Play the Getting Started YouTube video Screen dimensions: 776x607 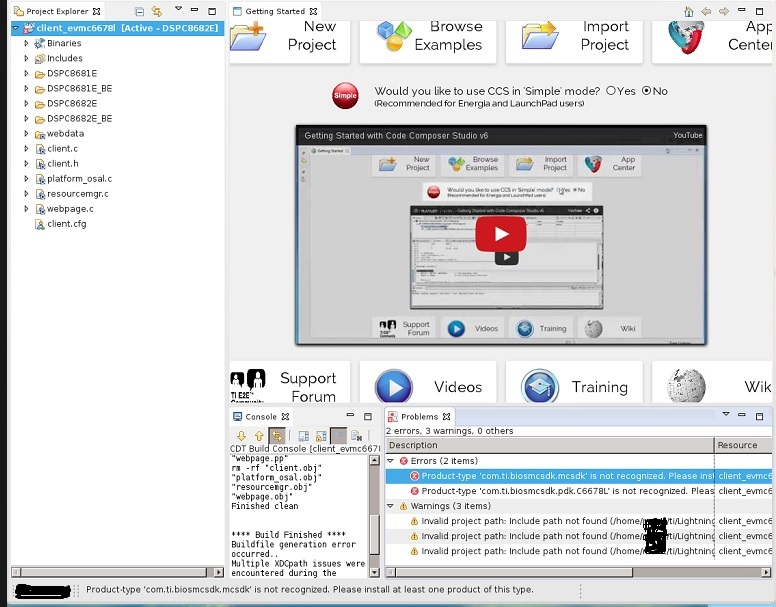point(501,234)
